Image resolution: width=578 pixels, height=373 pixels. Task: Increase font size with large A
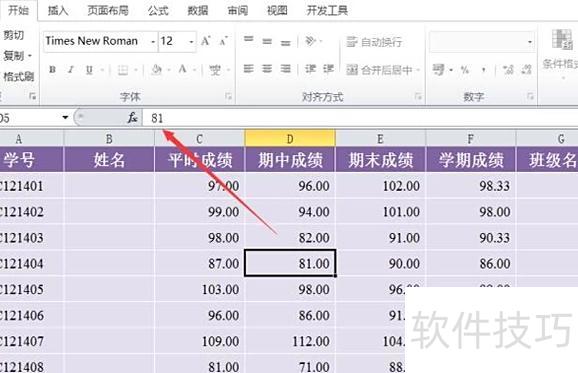pos(206,41)
